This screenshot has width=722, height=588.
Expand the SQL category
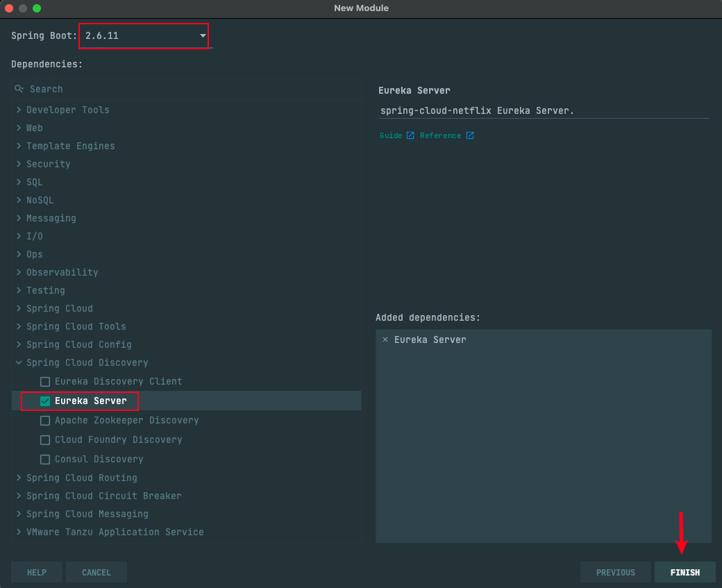pyautogui.click(x=19, y=182)
